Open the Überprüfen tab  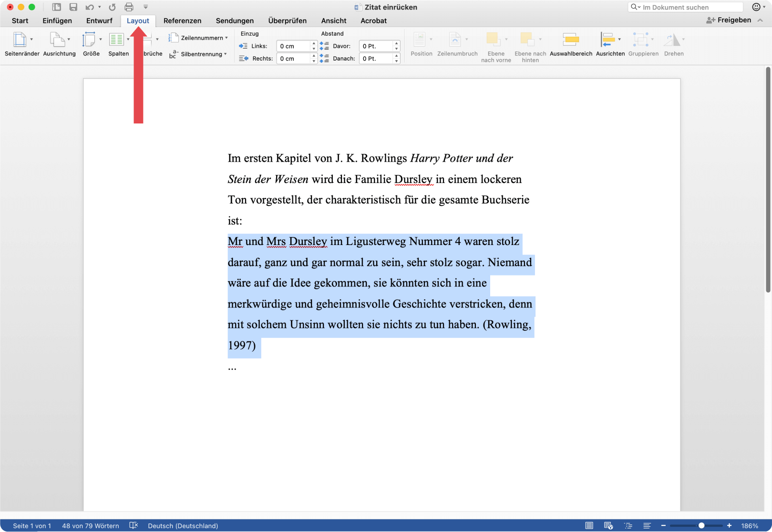click(x=288, y=20)
